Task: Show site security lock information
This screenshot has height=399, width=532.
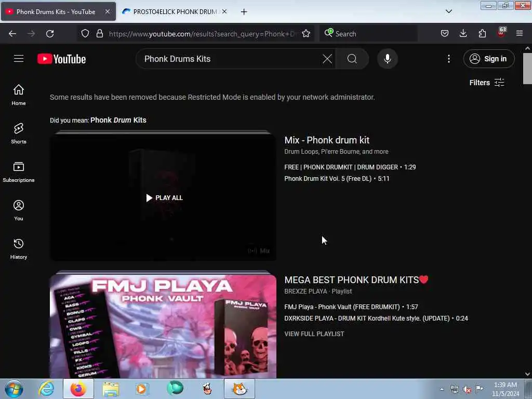Action: click(99, 33)
